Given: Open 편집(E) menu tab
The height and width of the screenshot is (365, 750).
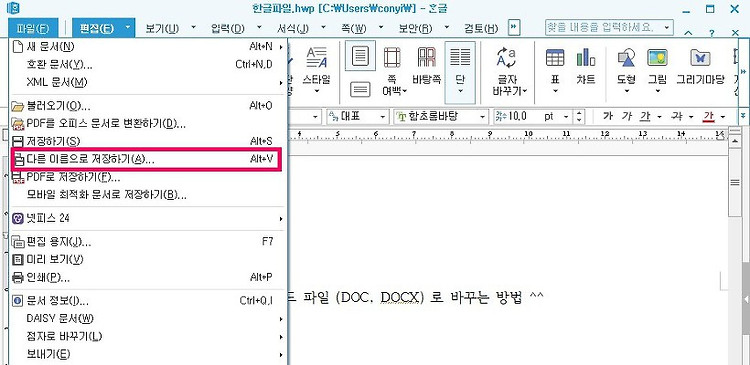Looking at the screenshot, I should tap(98, 28).
